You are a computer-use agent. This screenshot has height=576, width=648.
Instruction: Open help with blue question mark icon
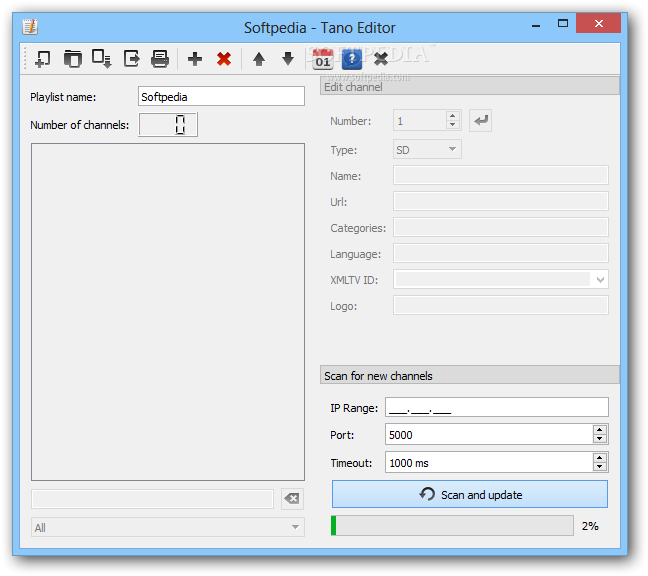point(352,59)
